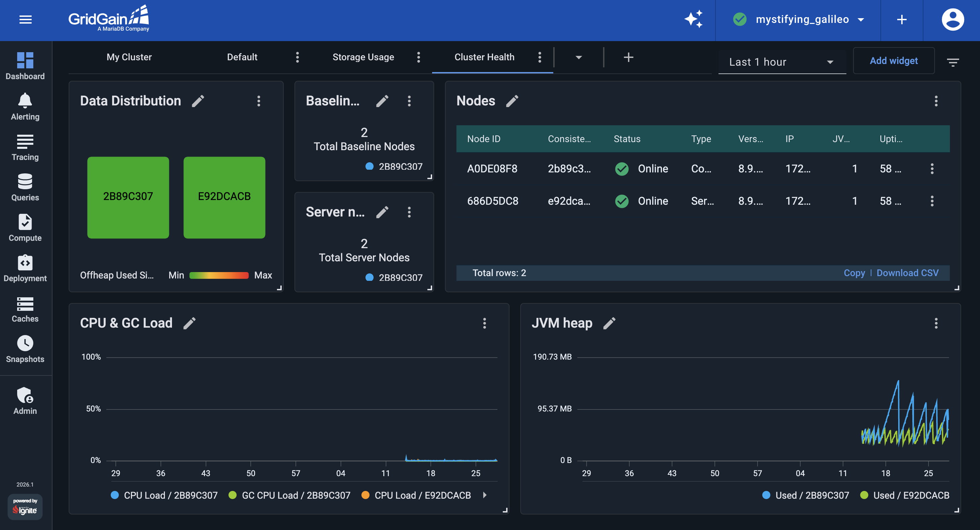This screenshot has width=980, height=530.
Task: Open Deployment in sidebar
Action: pyautogui.click(x=25, y=268)
